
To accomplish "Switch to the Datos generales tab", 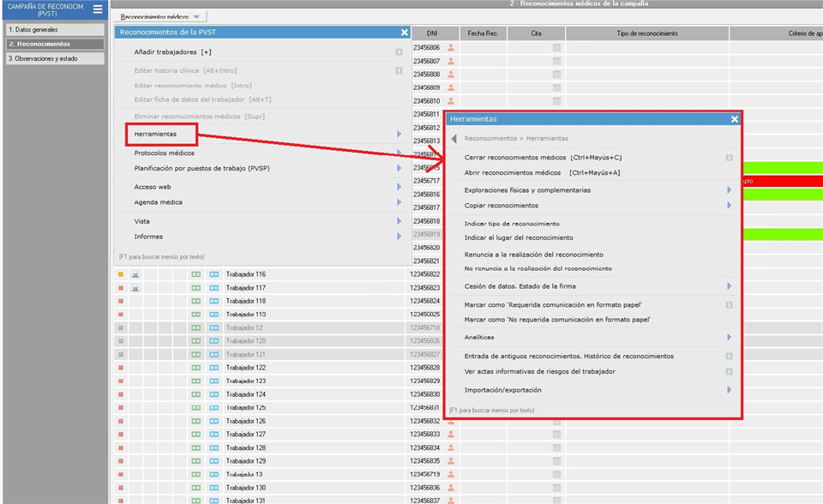I will click(53, 29).
